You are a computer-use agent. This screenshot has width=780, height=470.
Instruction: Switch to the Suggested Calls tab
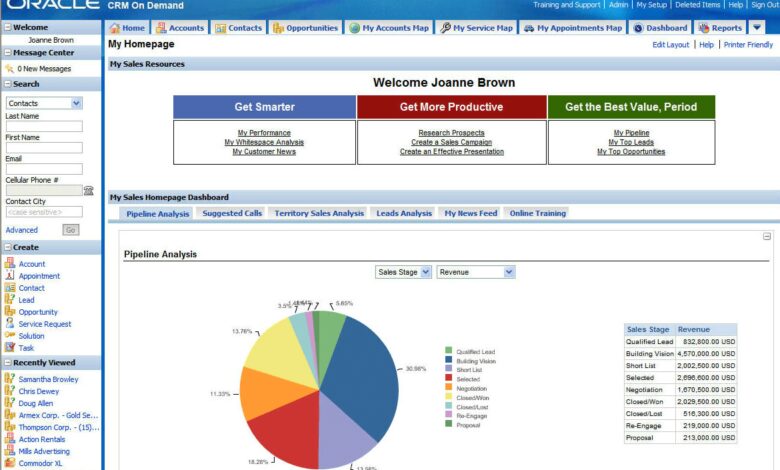point(232,213)
